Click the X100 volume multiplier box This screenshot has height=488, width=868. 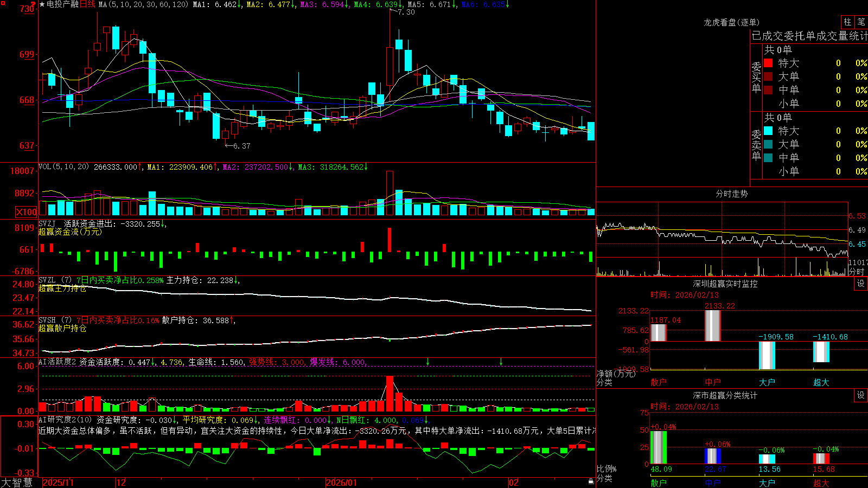point(26,212)
